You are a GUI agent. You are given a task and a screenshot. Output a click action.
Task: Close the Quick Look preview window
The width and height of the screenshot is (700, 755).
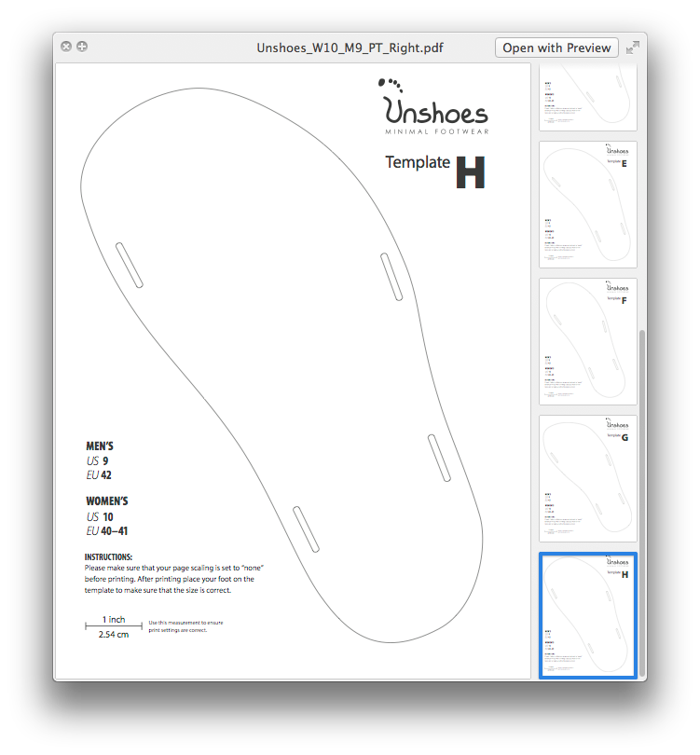click(x=66, y=47)
